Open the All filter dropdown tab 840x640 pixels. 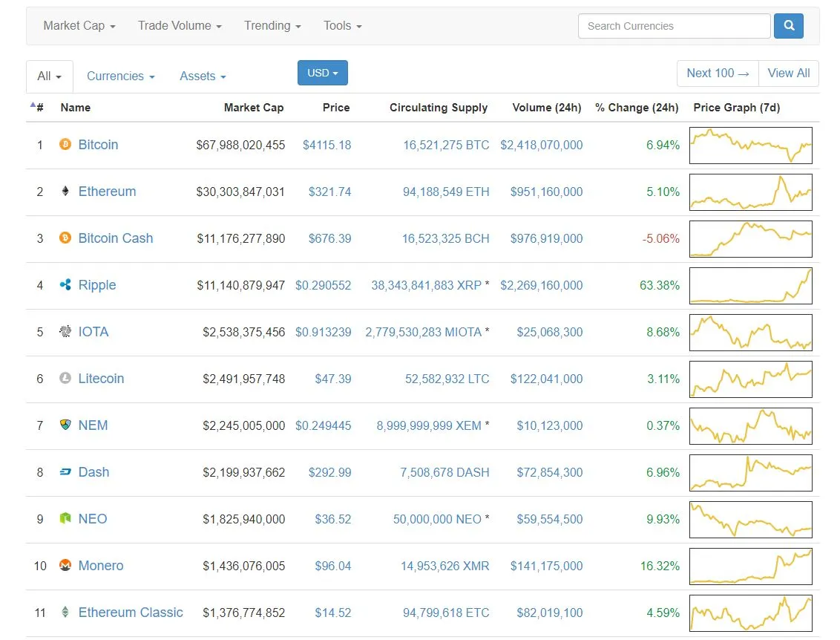[x=49, y=76]
